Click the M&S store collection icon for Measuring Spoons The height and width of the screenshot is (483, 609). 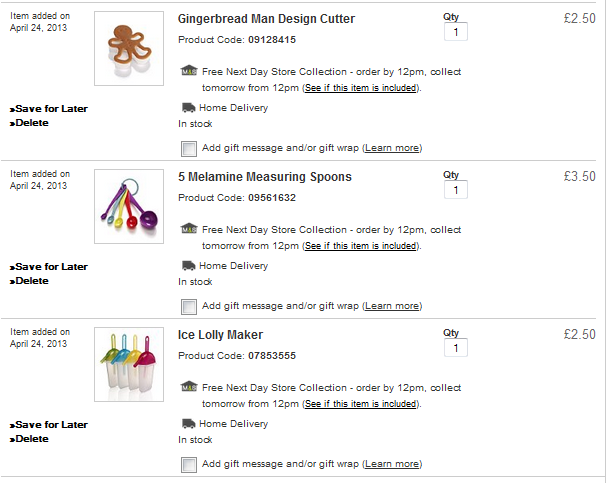pyautogui.click(x=188, y=229)
